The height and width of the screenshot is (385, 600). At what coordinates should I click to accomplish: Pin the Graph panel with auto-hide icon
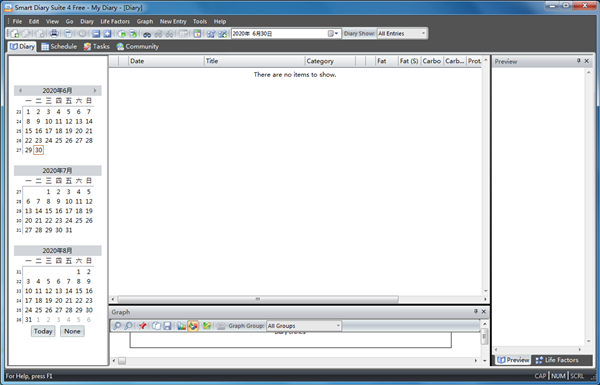pos(476,312)
